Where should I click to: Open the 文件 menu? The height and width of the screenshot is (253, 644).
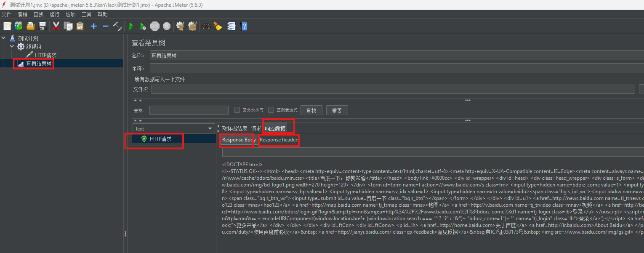point(6,14)
